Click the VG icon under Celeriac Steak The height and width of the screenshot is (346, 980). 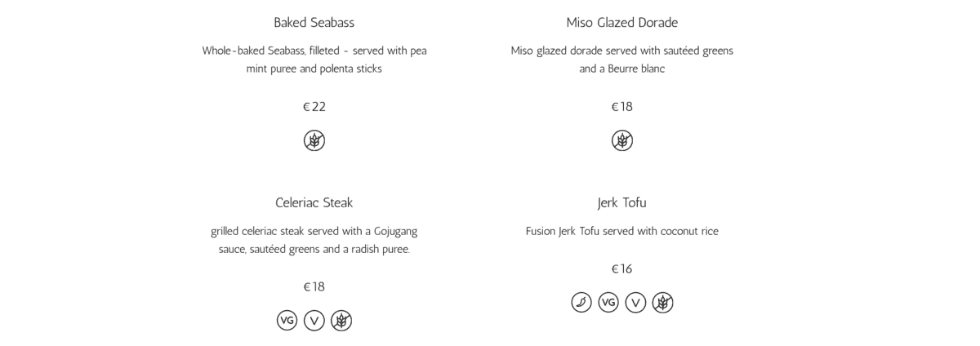[x=287, y=321]
